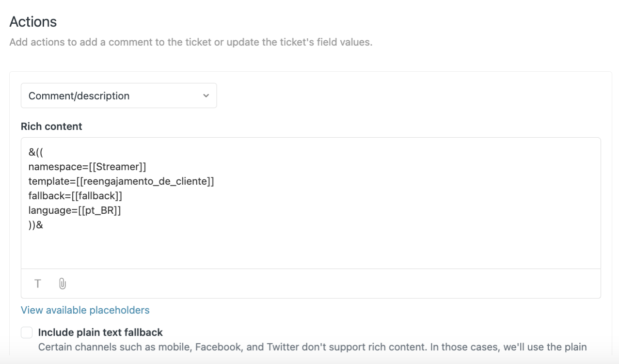This screenshot has height=364, width=619.
Task: Click the empty area below the ))& text
Action: pyautogui.click(x=310, y=250)
